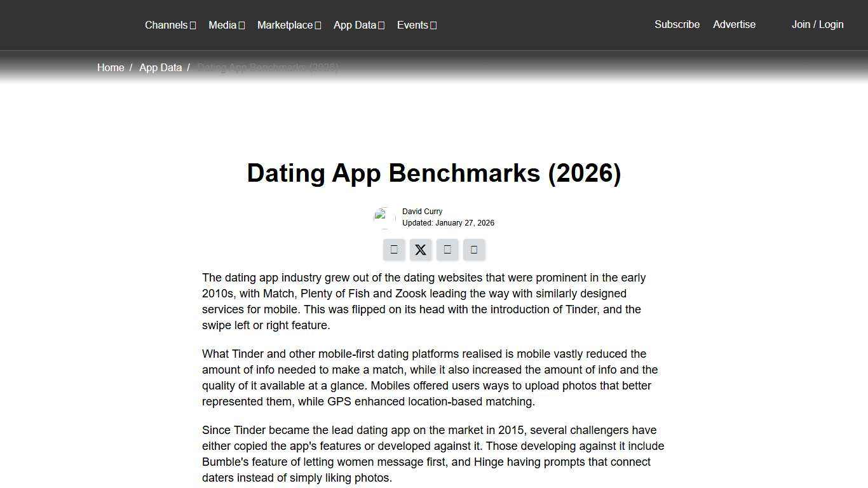Click the Advertise link
Image resolution: width=868 pixels, height=488 pixels.
coord(734,24)
